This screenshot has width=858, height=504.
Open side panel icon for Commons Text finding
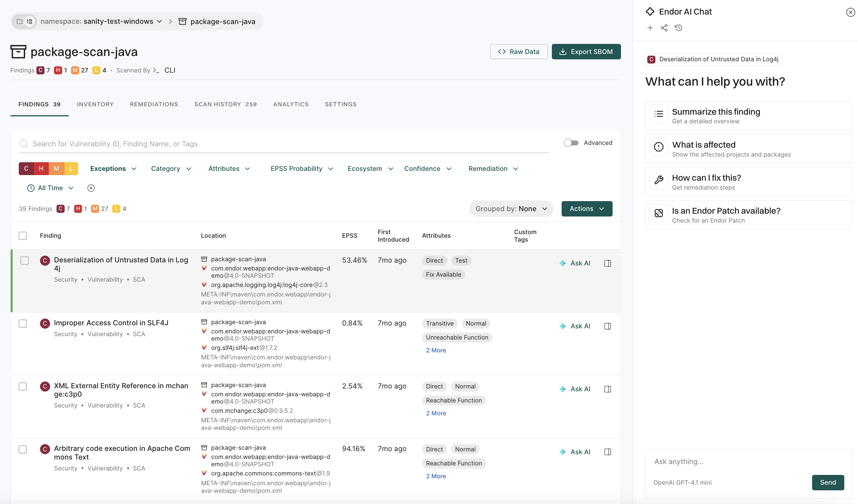point(608,452)
